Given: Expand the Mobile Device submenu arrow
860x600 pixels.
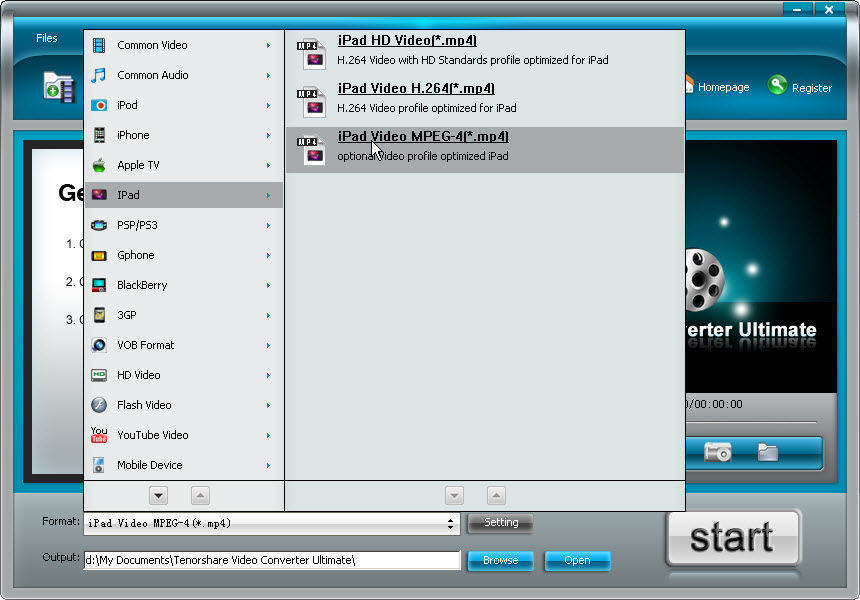Looking at the screenshot, I should coord(268,465).
